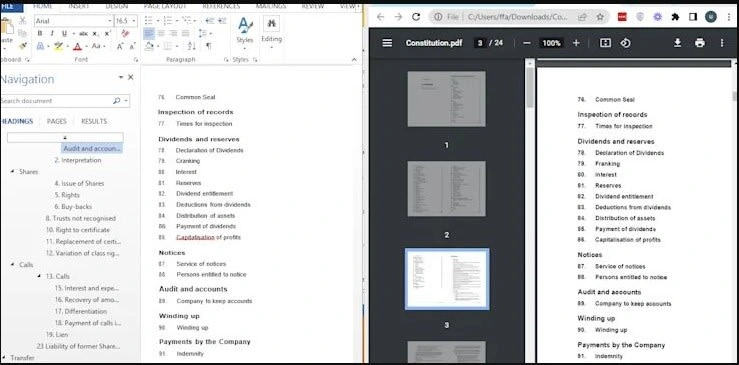The image size is (739, 365).
Task: Switch to the REVIEW ribbon tab
Action: pyautogui.click(x=313, y=6)
